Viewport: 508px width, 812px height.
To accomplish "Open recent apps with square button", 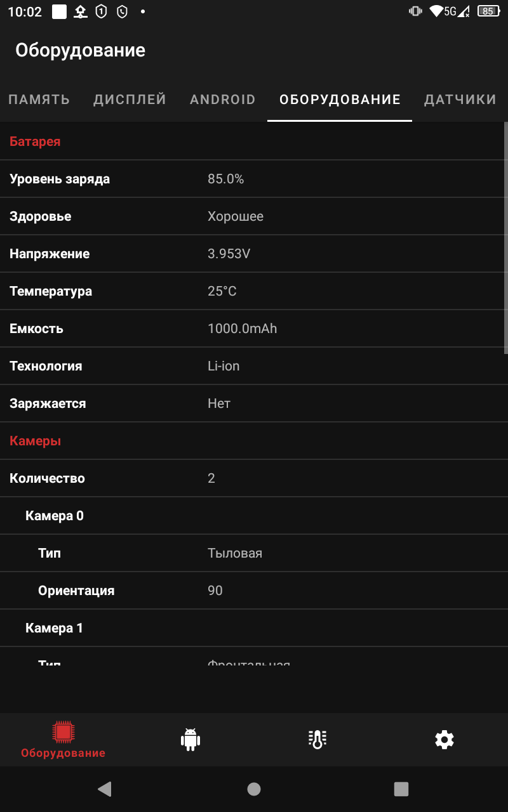I will 401,789.
